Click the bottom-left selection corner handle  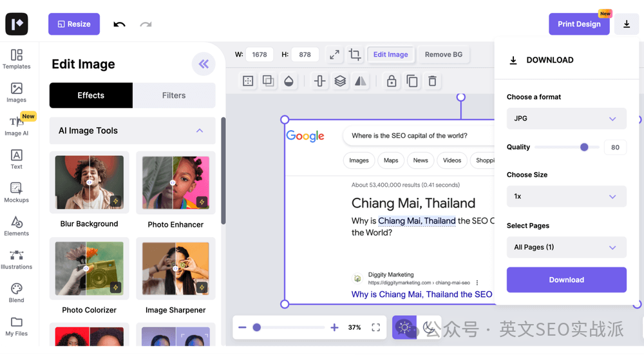pos(285,305)
